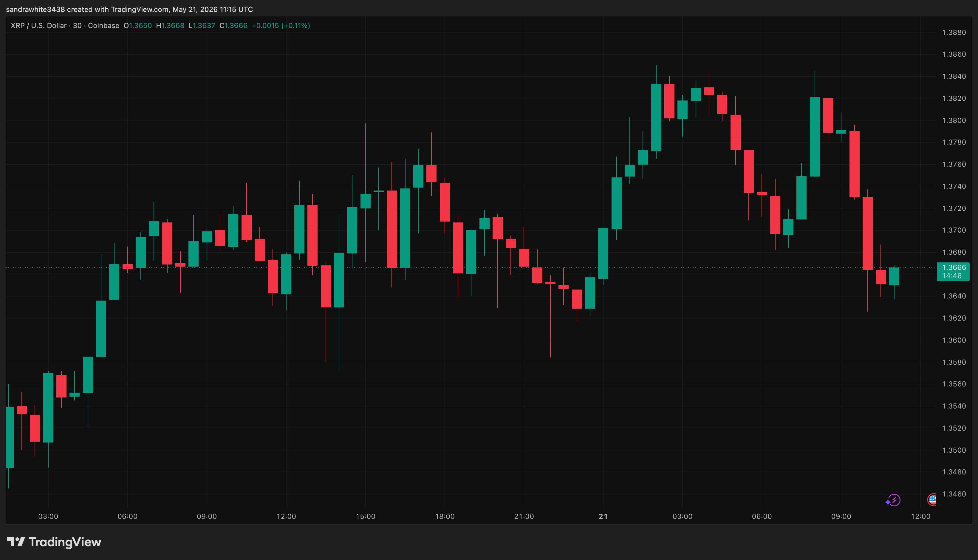
Task: Click the close value C1.3666
Action: [x=233, y=26]
